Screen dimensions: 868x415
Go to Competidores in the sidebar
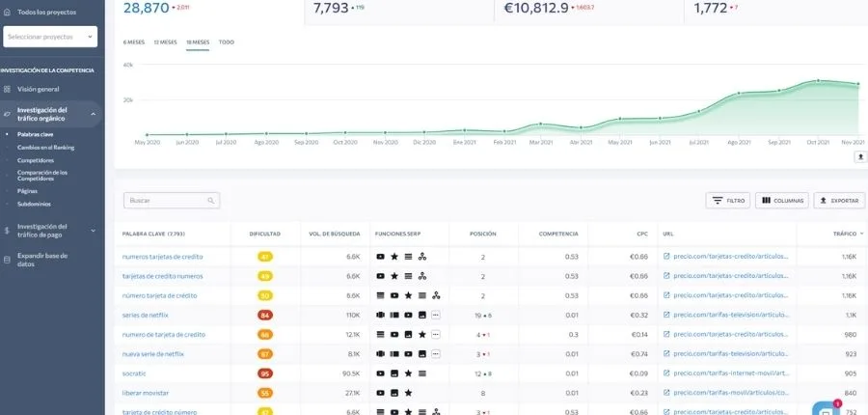(x=36, y=160)
